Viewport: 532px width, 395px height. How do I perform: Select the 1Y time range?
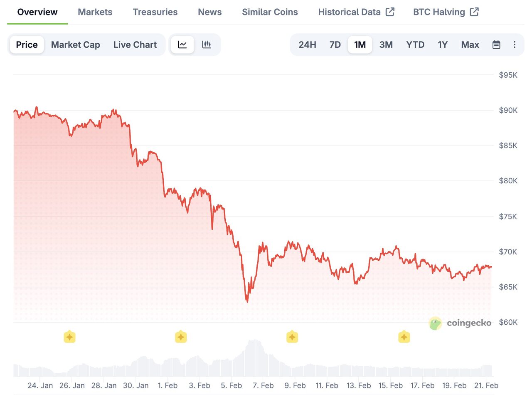click(x=442, y=44)
